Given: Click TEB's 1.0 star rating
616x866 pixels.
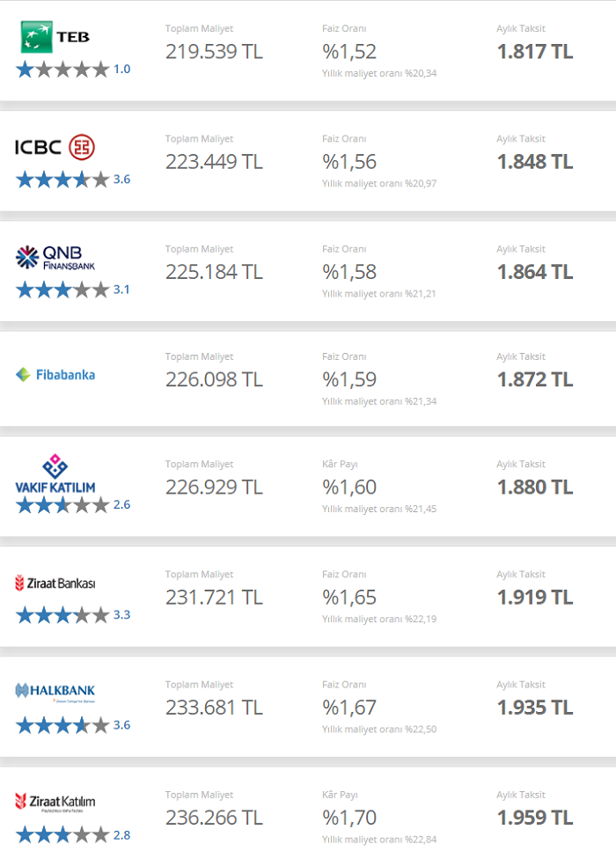Looking at the screenshot, I should 72,70.
